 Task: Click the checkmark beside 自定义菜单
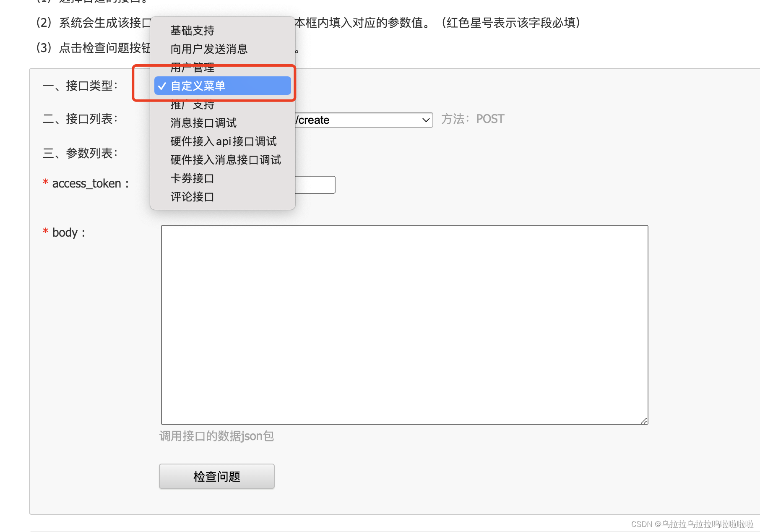coord(162,86)
